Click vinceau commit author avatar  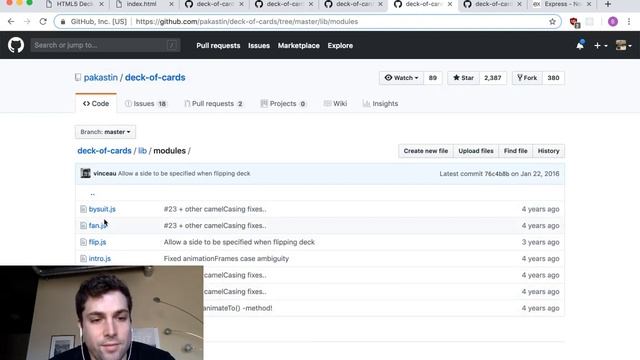(85, 173)
